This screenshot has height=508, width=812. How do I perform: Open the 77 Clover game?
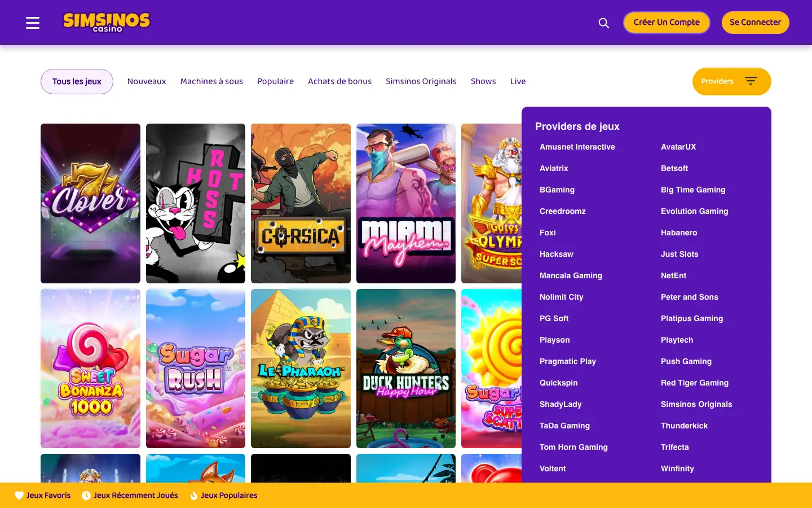(x=90, y=203)
